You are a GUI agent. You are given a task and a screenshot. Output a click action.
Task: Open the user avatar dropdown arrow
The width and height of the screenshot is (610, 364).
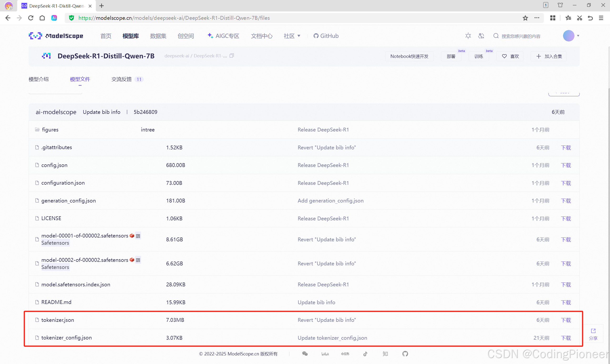point(578,36)
